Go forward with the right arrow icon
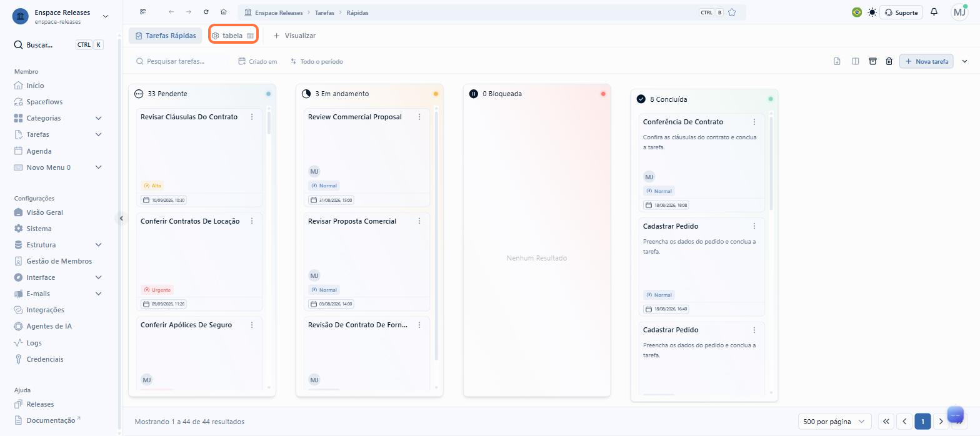This screenshot has width=980, height=436. coord(189,12)
